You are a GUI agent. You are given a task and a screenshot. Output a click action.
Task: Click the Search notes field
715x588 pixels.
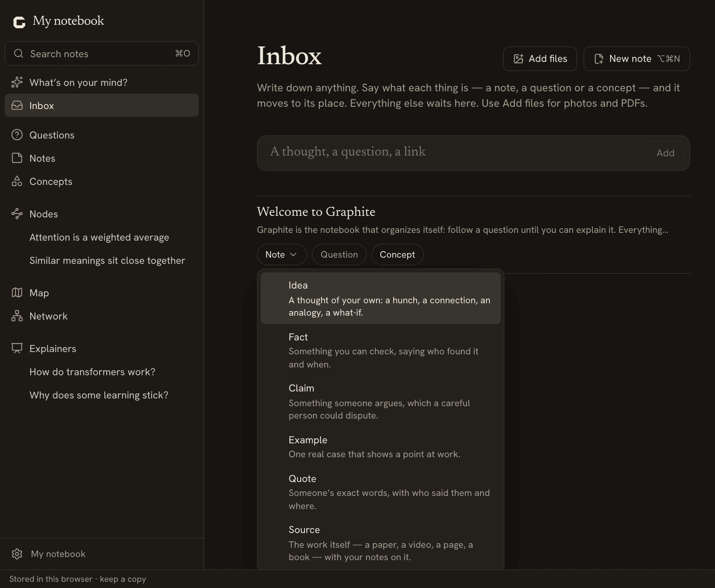(102, 53)
